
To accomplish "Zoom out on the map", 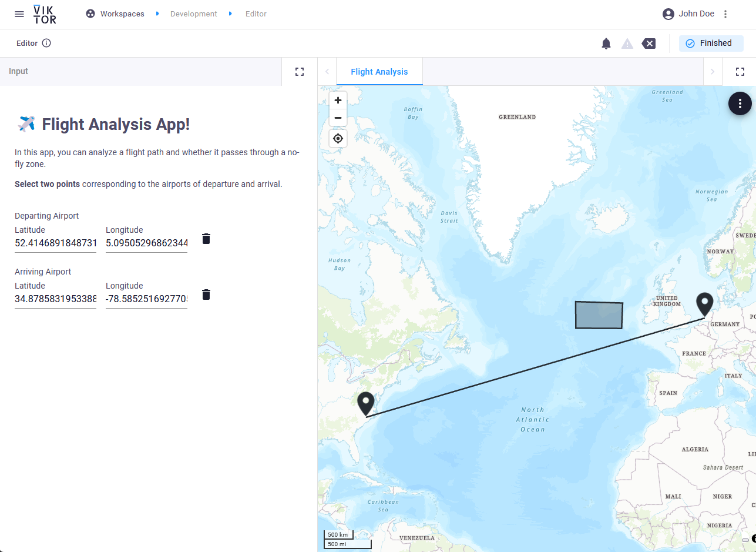I will [338, 118].
